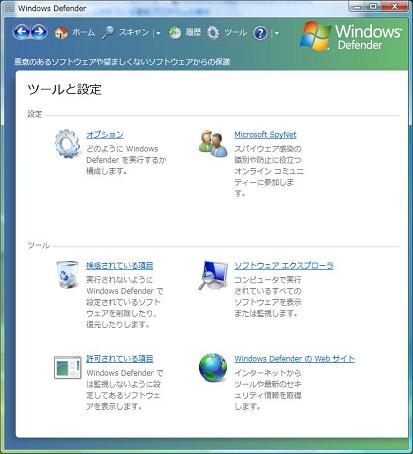
Task: Click the globe website icon
Action: click(x=213, y=368)
